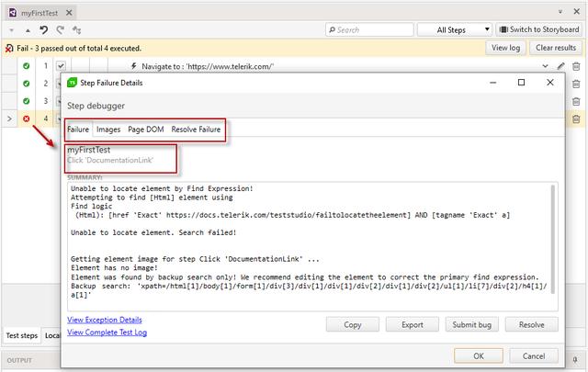Click the OUTPUT panel header

(x=19, y=360)
